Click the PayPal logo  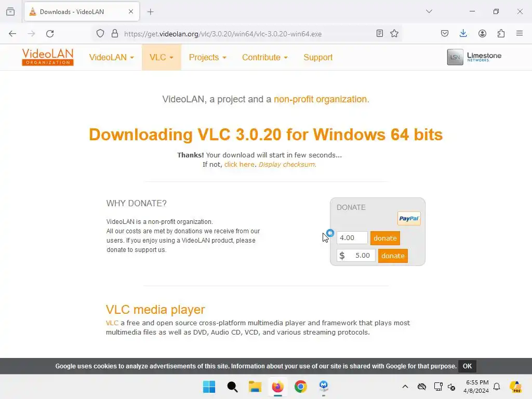[409, 219]
